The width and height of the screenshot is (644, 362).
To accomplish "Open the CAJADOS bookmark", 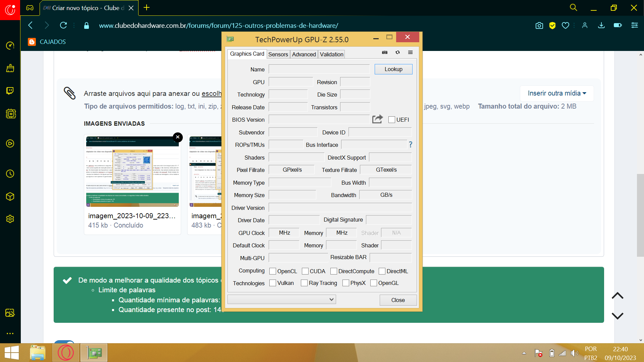I will [47, 42].
